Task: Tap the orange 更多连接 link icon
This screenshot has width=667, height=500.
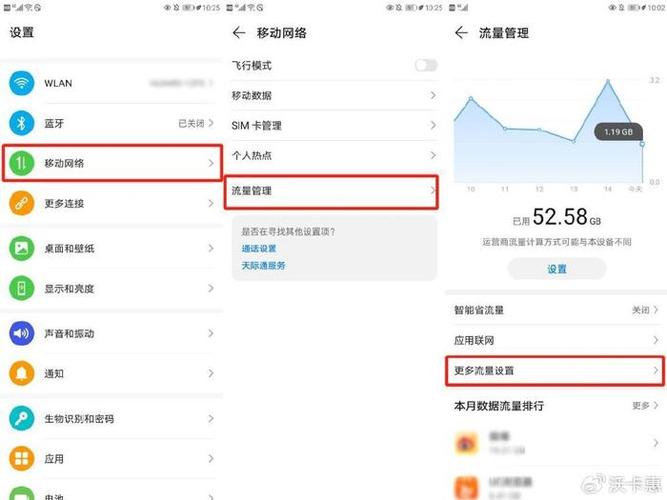Action: 21,203
